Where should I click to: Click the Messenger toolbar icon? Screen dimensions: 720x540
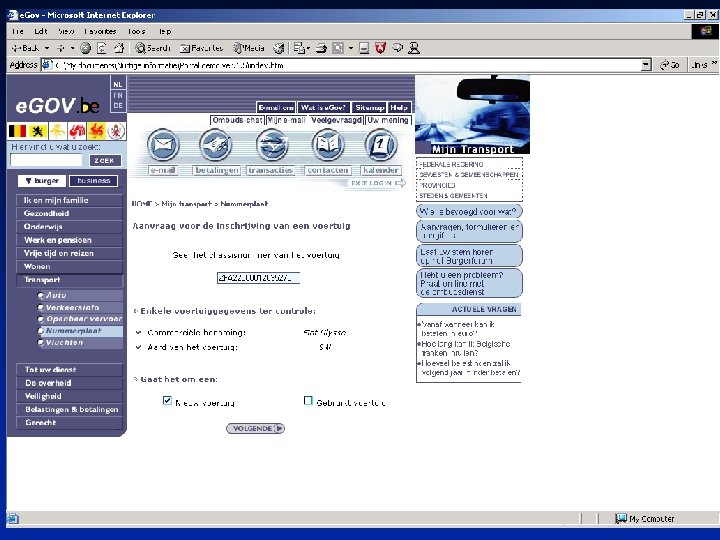tap(414, 48)
